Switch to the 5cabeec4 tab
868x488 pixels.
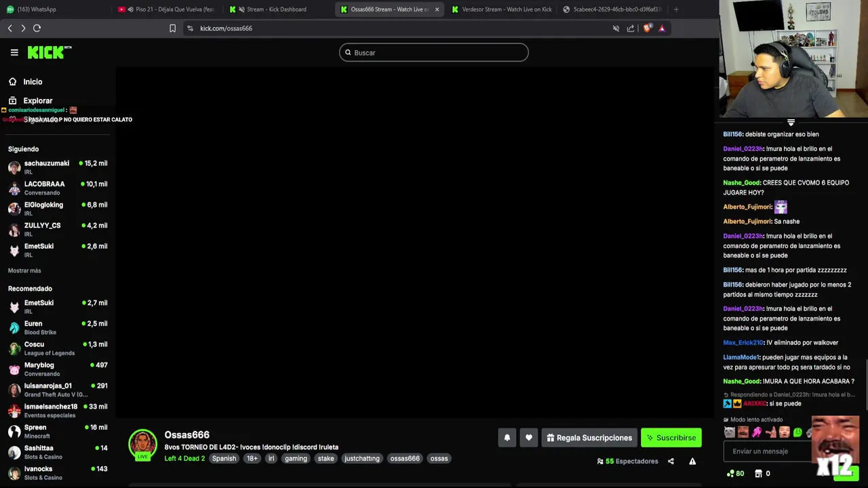614,9
